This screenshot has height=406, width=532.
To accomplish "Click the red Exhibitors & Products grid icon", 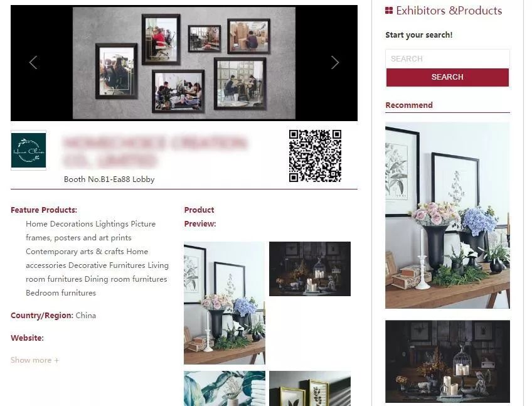I will point(389,11).
